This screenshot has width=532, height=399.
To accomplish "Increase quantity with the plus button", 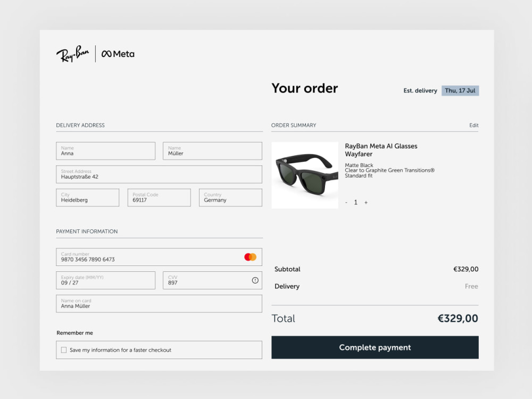I will (x=366, y=203).
